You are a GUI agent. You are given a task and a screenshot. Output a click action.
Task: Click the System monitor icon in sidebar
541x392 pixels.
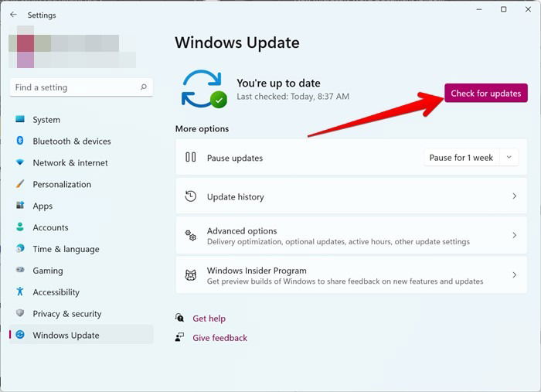[x=20, y=119]
